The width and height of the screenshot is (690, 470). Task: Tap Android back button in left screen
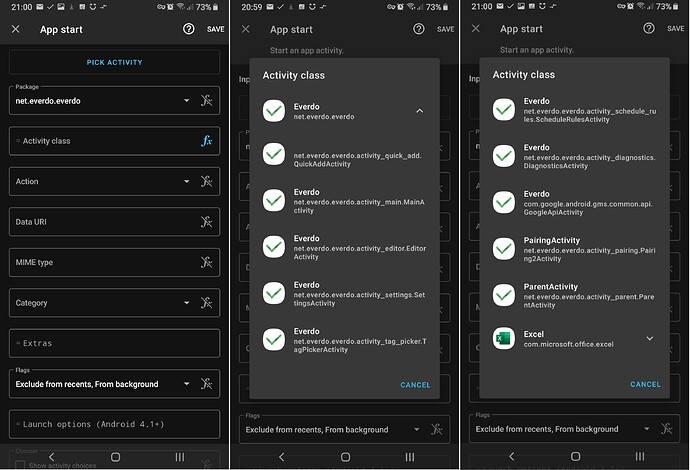(51, 457)
